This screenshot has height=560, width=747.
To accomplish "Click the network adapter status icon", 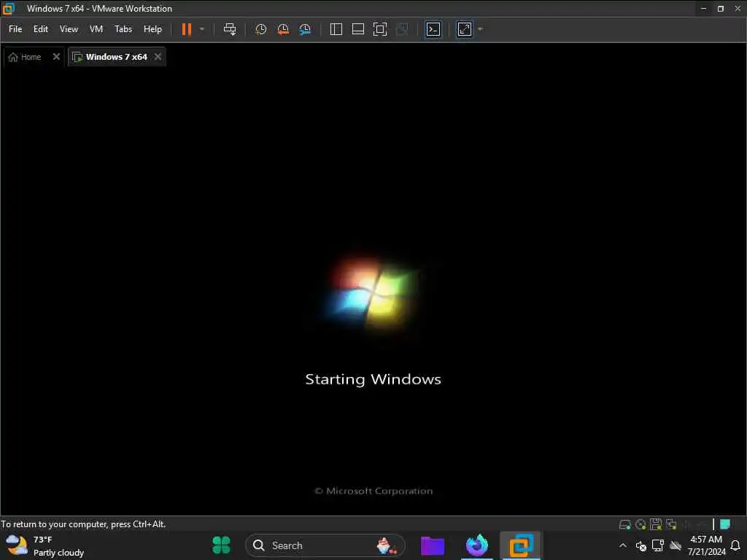I will (671, 524).
